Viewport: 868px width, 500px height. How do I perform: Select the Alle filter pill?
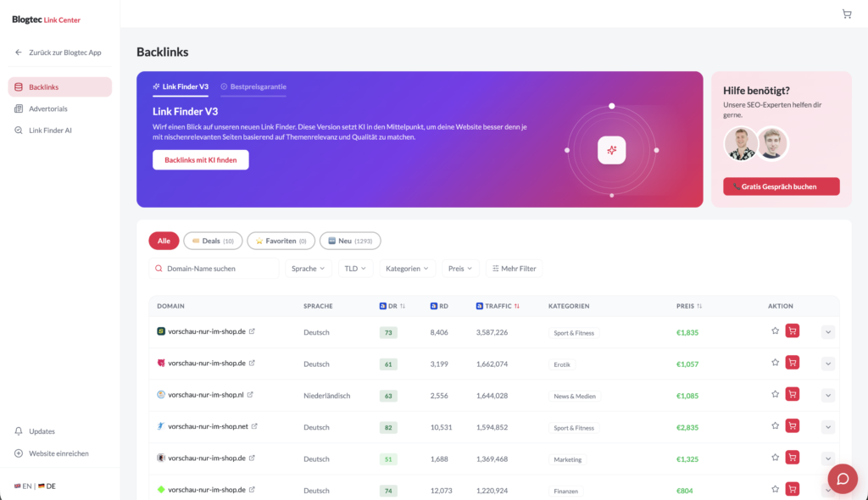pyautogui.click(x=164, y=241)
